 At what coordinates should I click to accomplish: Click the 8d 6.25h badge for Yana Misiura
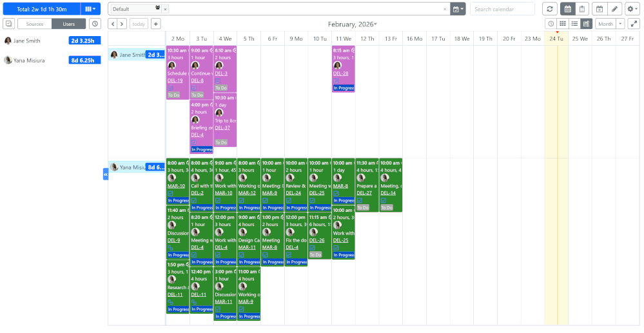pos(84,60)
